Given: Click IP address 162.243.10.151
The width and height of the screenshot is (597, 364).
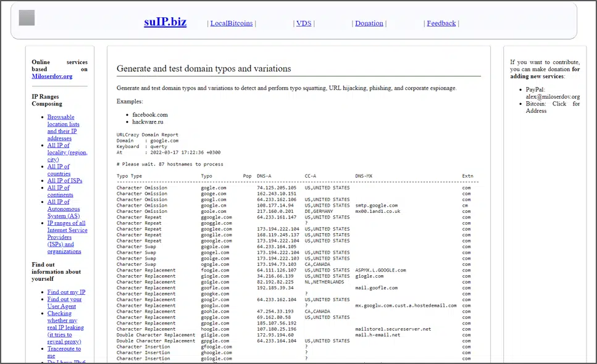Looking at the screenshot, I should tap(277, 194).
